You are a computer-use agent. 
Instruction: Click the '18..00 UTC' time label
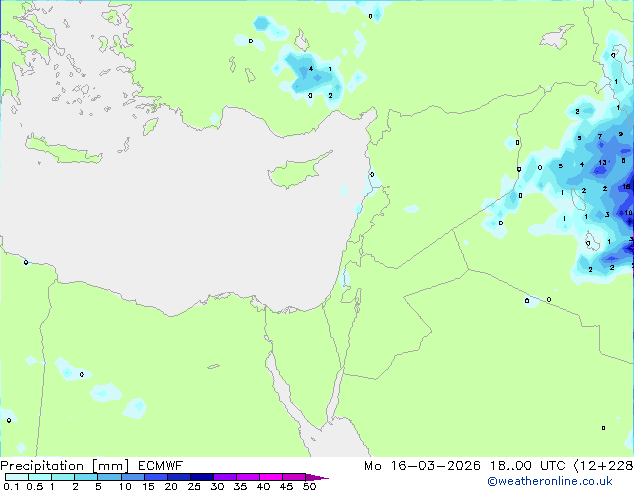click(528, 466)
